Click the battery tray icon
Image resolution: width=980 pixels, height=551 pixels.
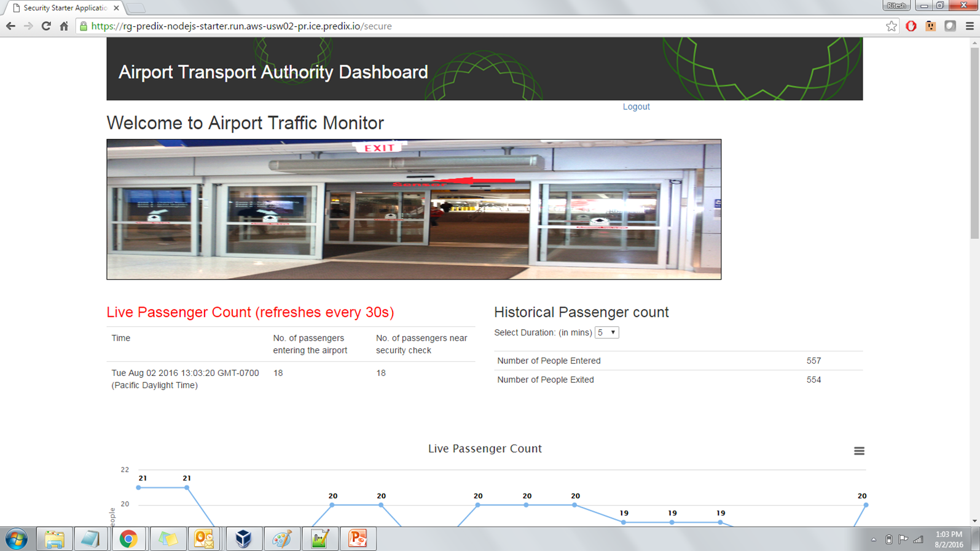tap(888, 540)
